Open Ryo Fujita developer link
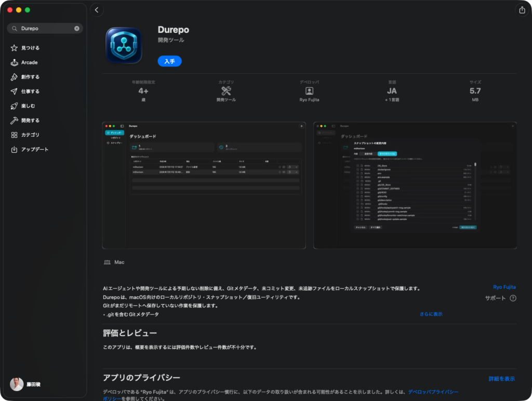Viewport: 532px width, 401px height. pyautogui.click(x=504, y=287)
